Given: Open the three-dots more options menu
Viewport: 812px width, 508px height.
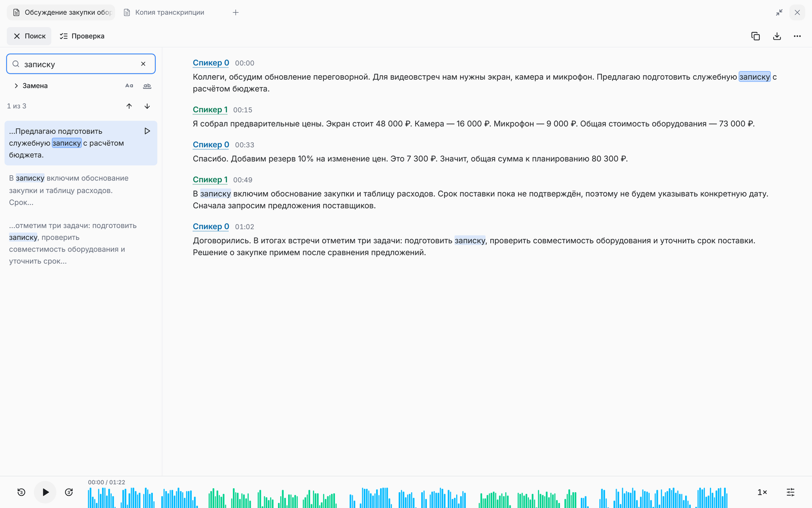Looking at the screenshot, I should (797, 36).
